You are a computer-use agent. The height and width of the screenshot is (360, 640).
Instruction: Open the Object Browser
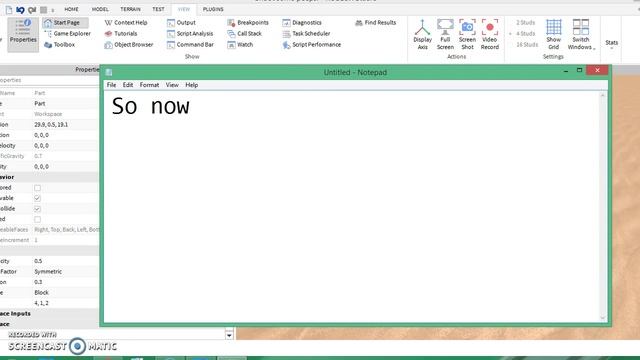click(129, 44)
